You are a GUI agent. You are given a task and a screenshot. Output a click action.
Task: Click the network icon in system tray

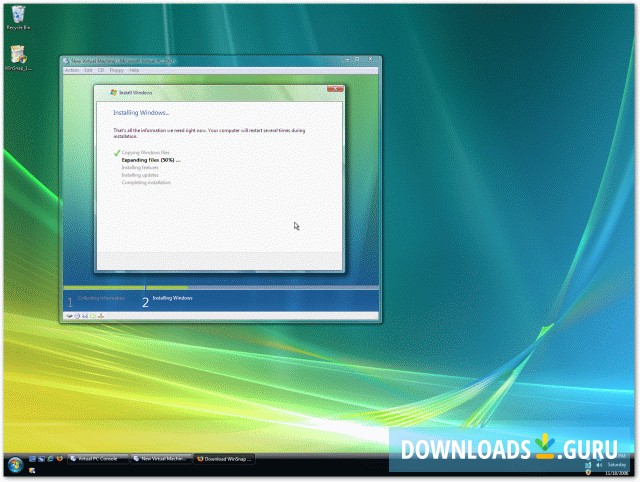[x=588, y=465]
